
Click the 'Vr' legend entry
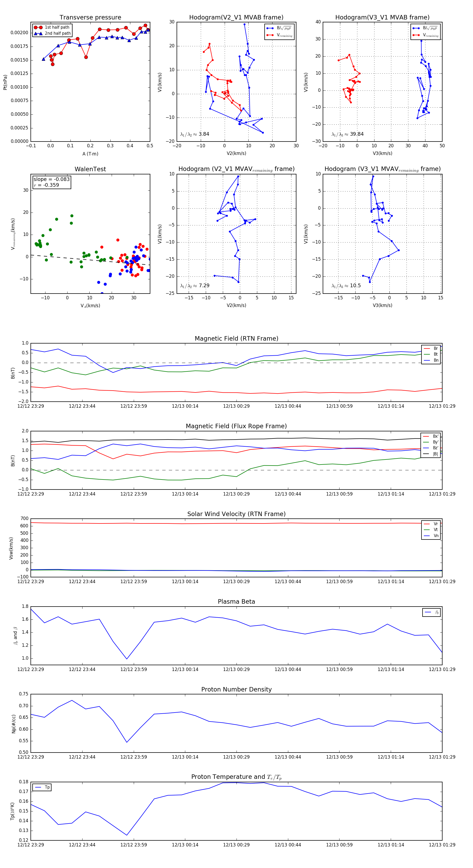431,524
